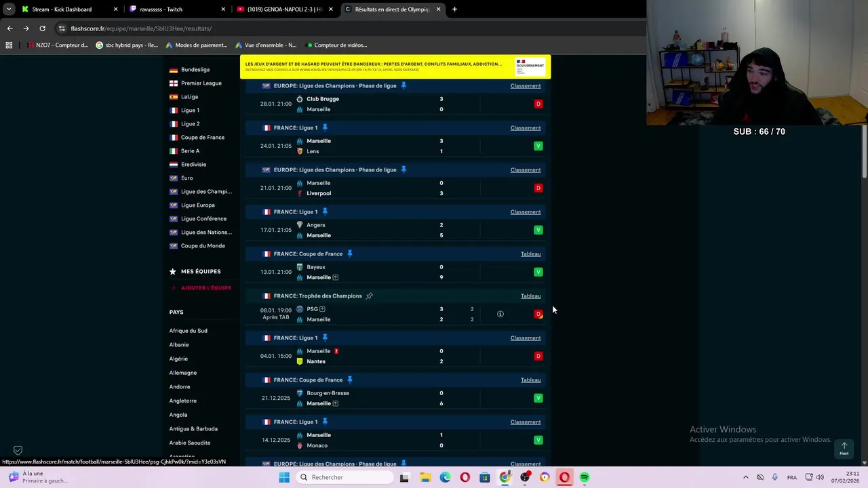
Task: Click the green V badge for Angers-Marseille
Action: point(538,230)
